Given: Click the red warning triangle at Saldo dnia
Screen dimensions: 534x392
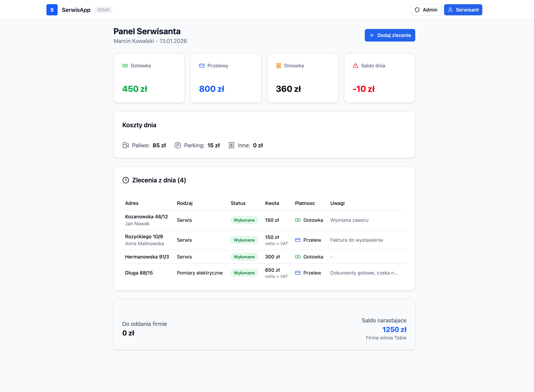Looking at the screenshot, I should (x=355, y=66).
